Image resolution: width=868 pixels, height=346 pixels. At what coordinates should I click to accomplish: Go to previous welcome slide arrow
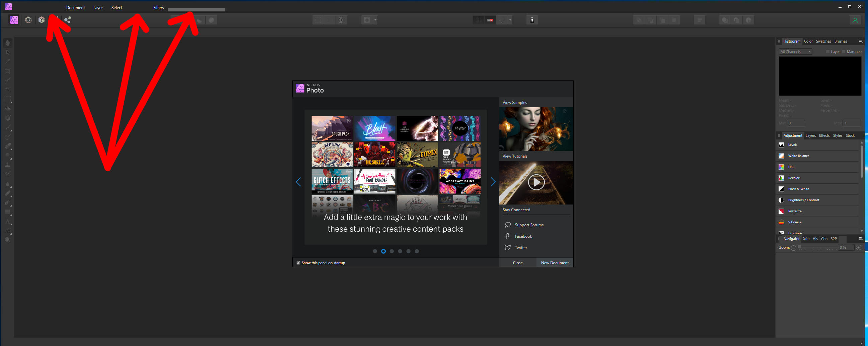[x=299, y=182]
